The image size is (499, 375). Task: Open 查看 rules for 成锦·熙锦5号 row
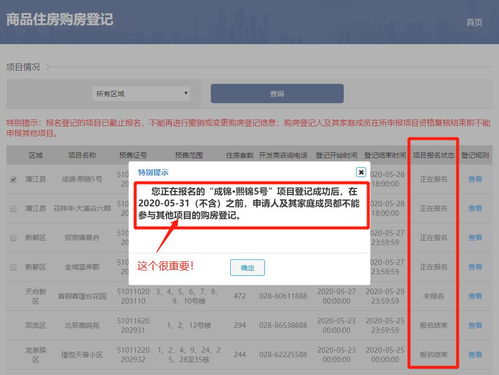click(475, 179)
